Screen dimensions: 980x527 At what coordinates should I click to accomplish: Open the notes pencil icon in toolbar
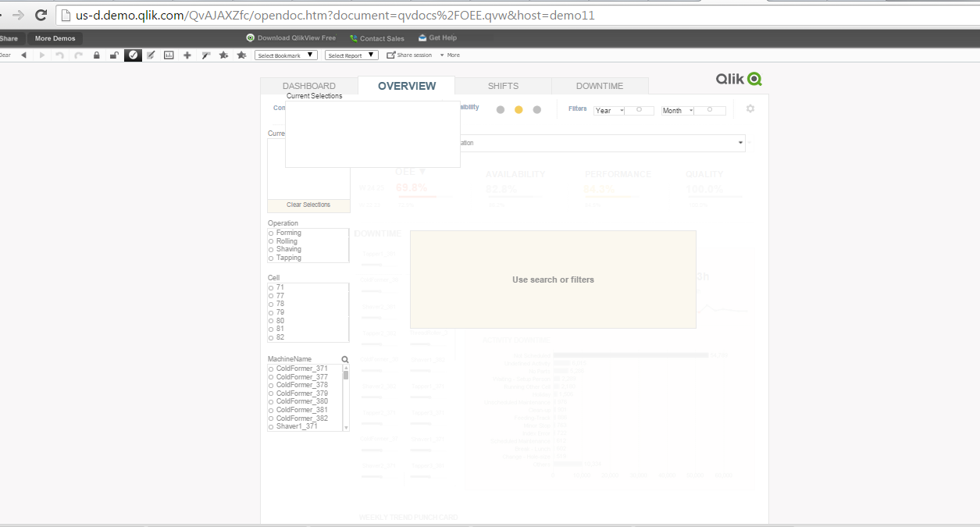(150, 55)
